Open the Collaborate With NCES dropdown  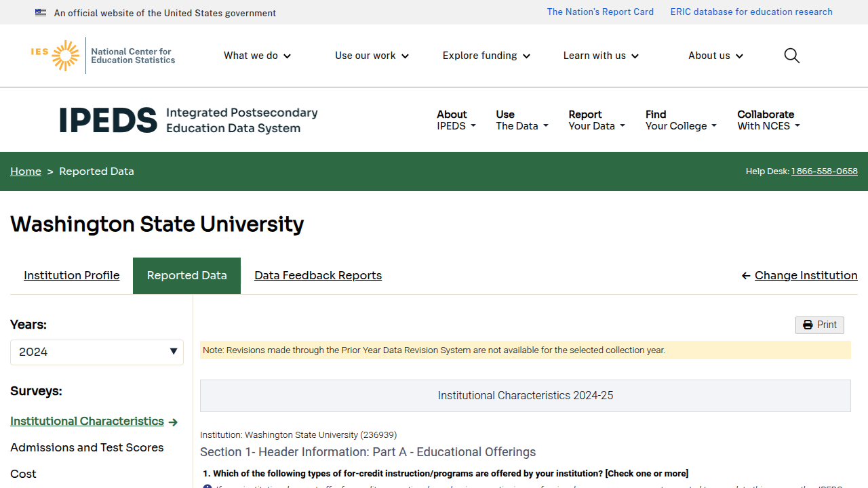[769, 120]
